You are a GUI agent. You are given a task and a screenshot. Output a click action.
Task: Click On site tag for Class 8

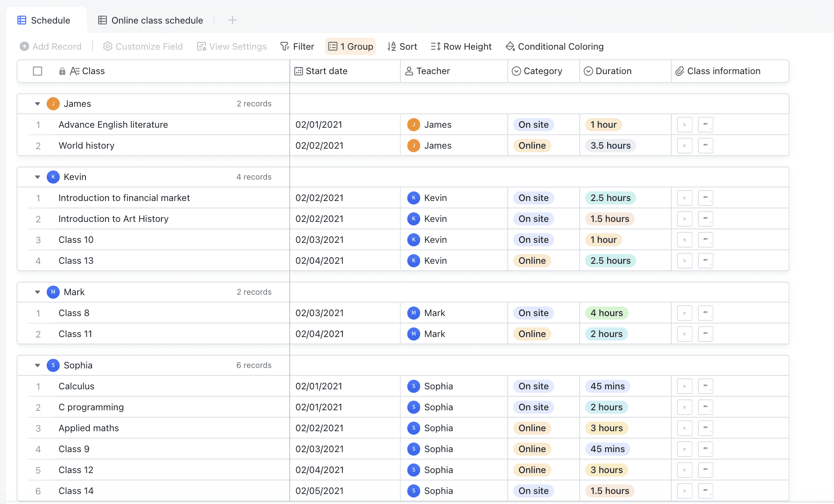pos(533,313)
